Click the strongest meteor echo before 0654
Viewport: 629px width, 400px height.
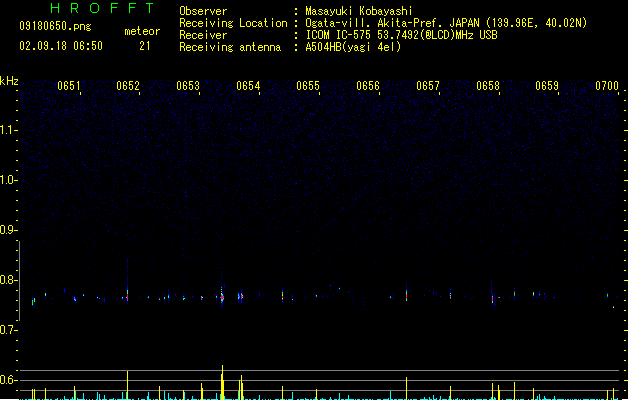point(222,298)
